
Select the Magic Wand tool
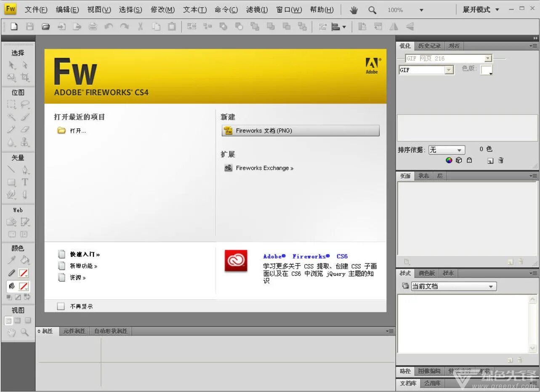12,117
